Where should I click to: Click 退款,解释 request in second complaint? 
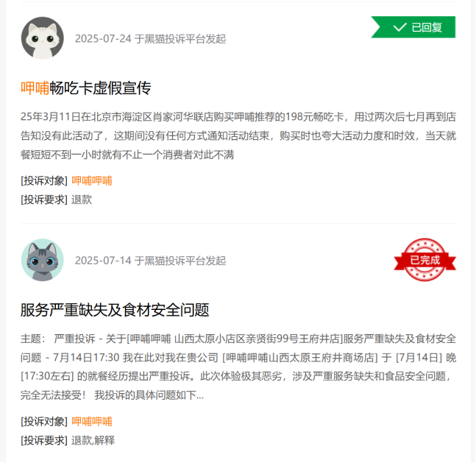[x=93, y=440]
